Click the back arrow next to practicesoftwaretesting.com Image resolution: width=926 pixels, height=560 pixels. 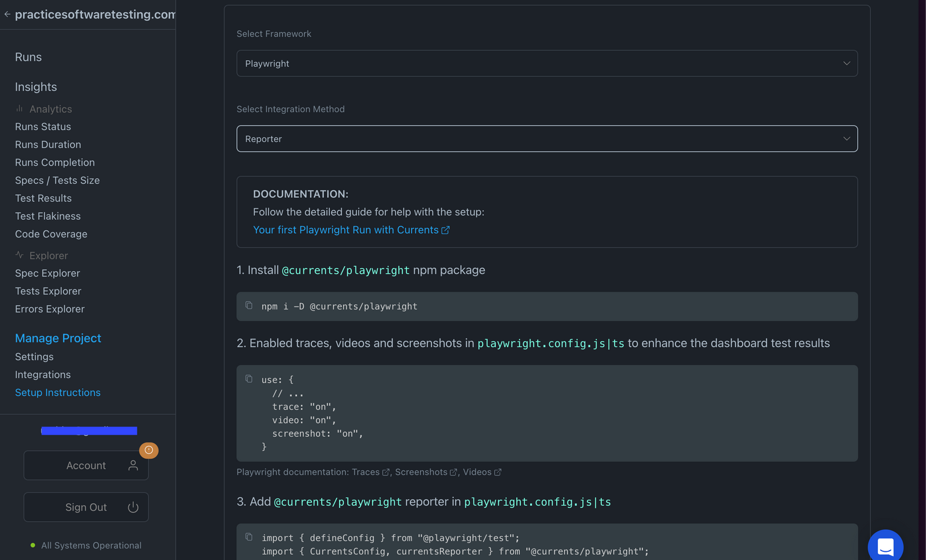tap(8, 14)
